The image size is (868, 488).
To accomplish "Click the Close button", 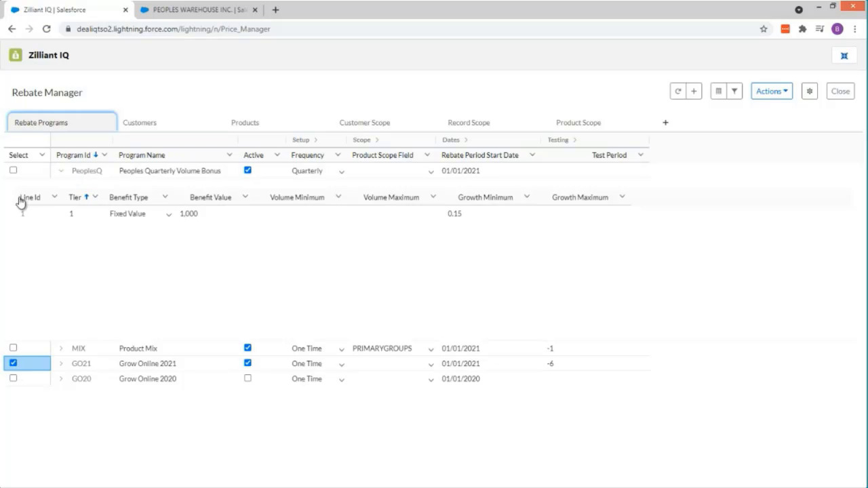I will 840,91.
